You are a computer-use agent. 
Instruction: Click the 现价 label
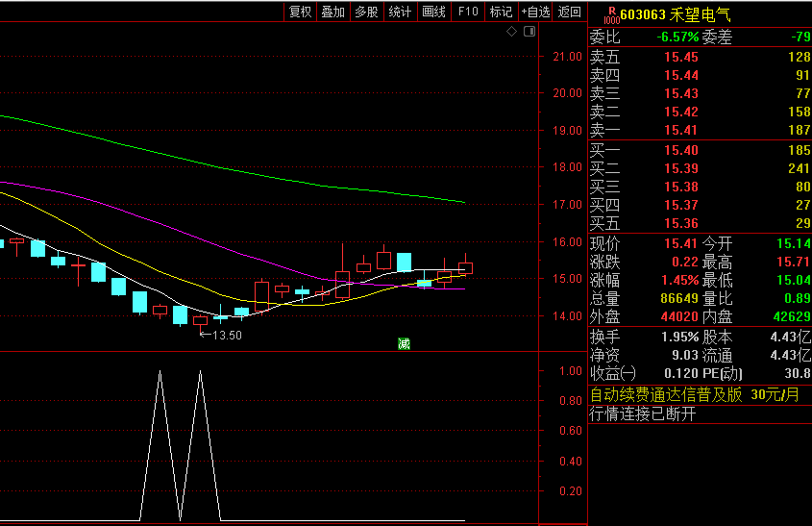[604, 243]
